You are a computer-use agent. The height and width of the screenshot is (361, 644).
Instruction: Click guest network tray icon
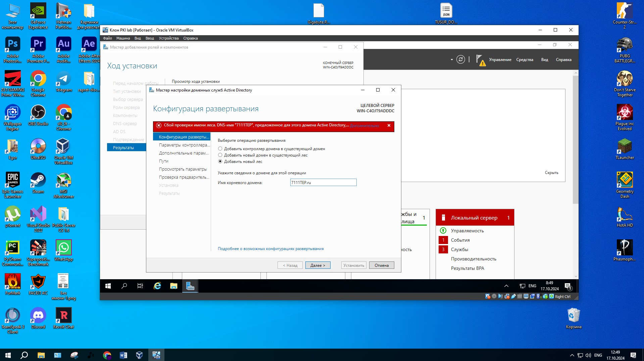click(523, 286)
